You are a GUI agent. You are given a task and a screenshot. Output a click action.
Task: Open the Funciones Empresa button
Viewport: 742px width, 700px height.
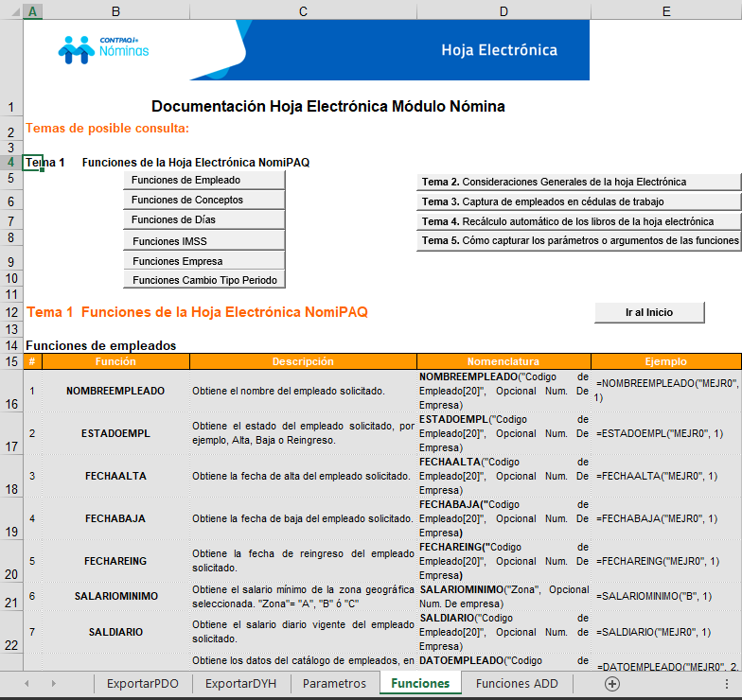[204, 261]
